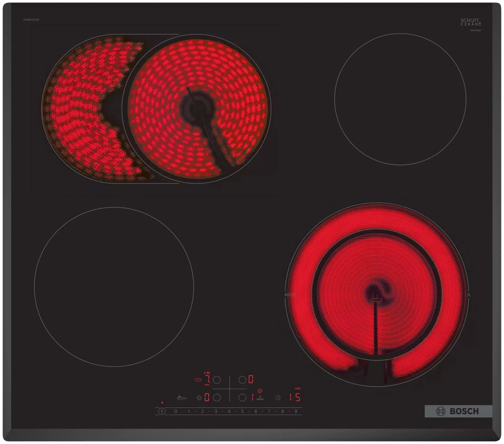Set power level 5 on slider

[x=242, y=411]
